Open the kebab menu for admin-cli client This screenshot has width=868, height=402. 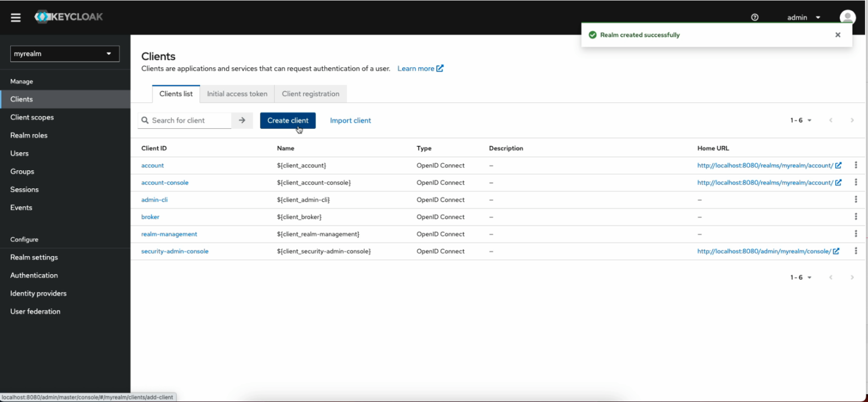856,199
